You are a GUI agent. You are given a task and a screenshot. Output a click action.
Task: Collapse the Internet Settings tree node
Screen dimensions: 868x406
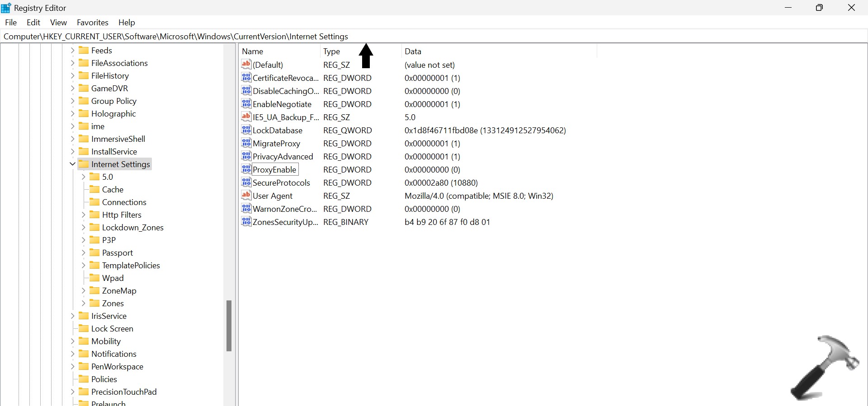[72, 164]
